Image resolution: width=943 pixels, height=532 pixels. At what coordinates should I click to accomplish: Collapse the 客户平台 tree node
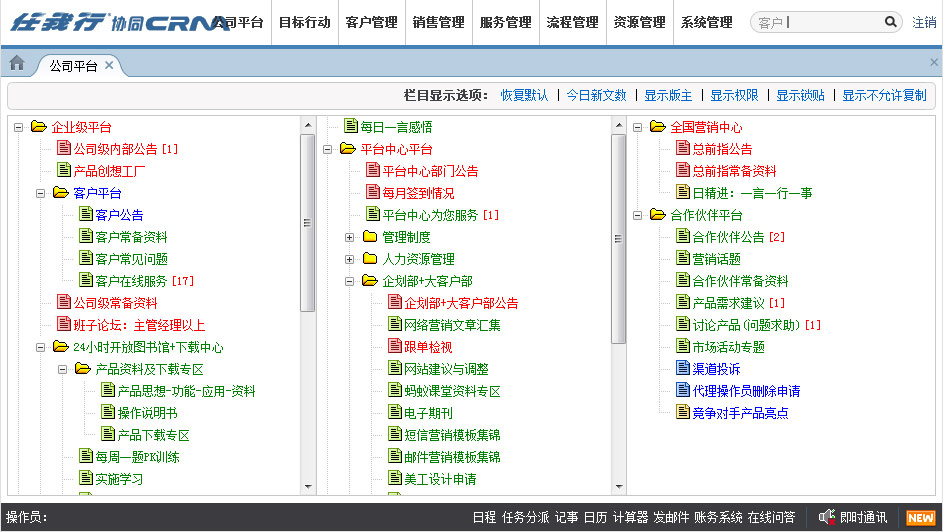[x=41, y=193]
